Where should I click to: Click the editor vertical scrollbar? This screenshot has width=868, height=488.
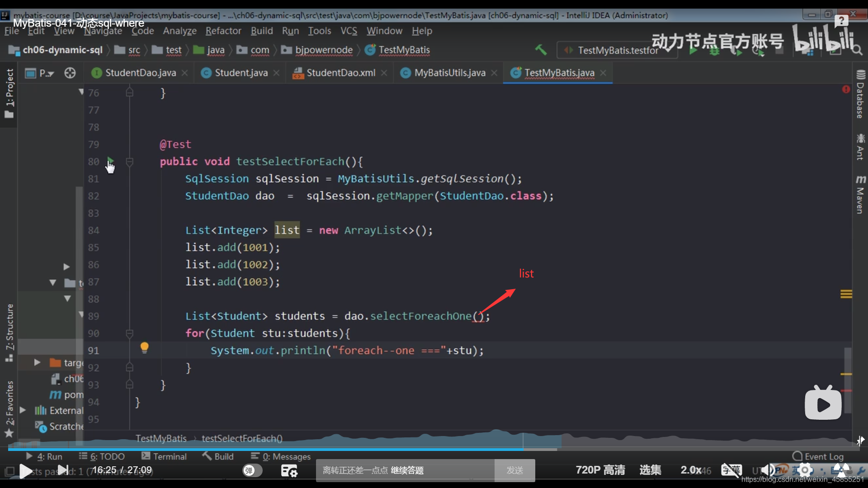coord(848,380)
